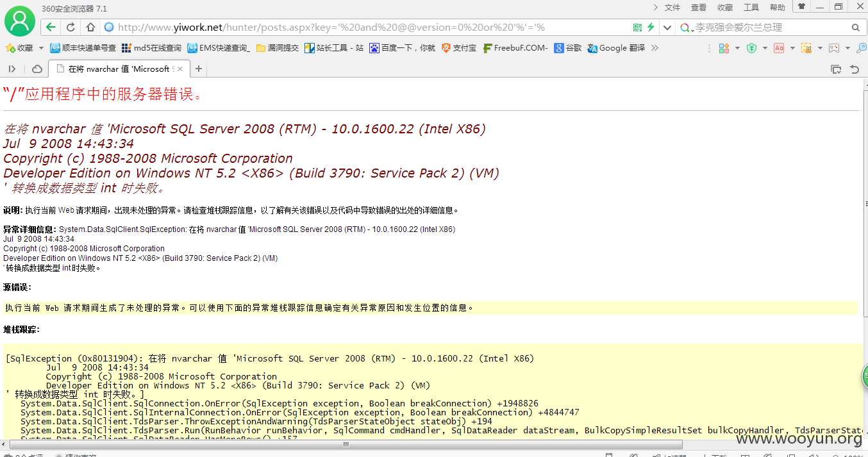This screenshot has width=868, height=457.
Task: Show the QR code for this URL
Action: click(x=637, y=28)
